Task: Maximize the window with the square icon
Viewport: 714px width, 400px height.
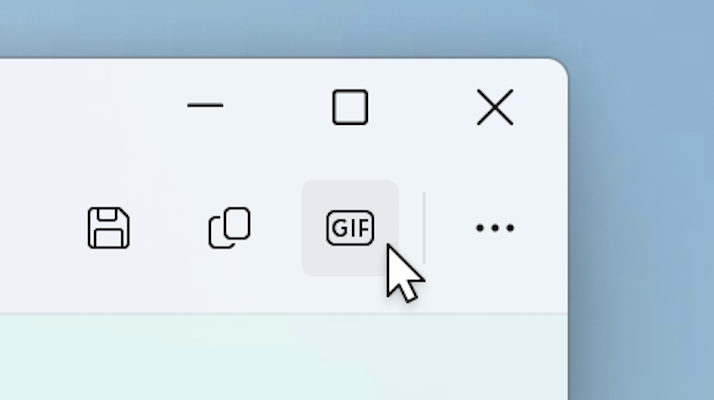Action: (350, 107)
